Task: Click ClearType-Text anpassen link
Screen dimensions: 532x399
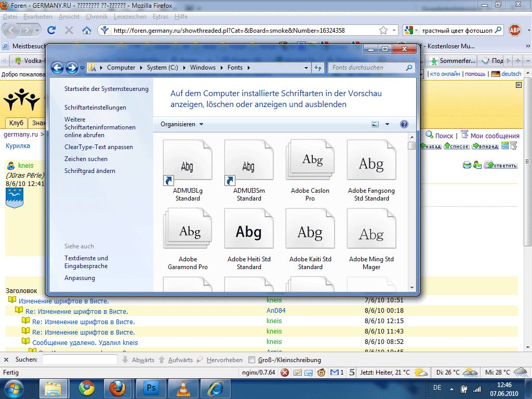Action: coord(99,147)
